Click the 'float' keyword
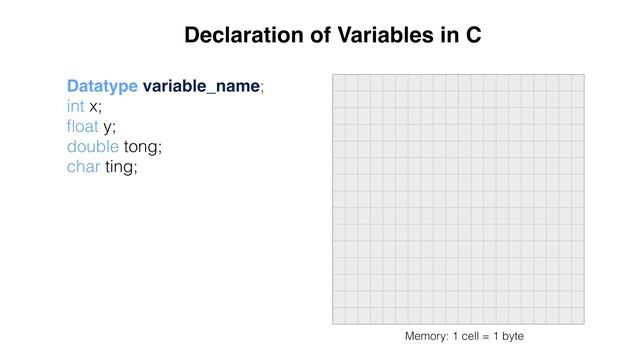Screen dimensions: 640x360 pyautogui.click(x=83, y=126)
